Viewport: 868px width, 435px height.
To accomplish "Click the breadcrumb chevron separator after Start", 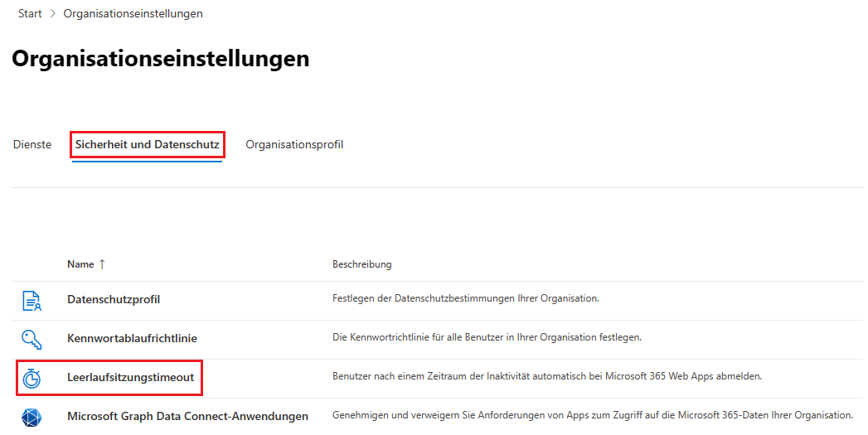I will (53, 14).
